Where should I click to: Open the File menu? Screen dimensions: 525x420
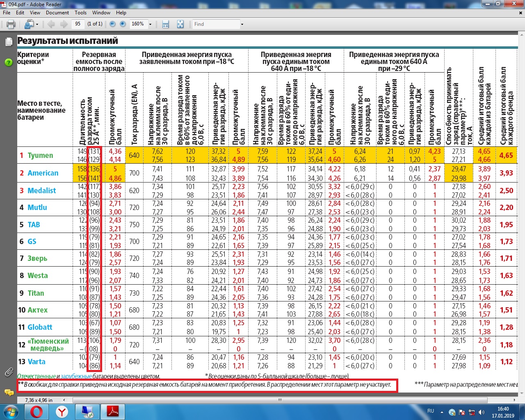click(x=7, y=13)
